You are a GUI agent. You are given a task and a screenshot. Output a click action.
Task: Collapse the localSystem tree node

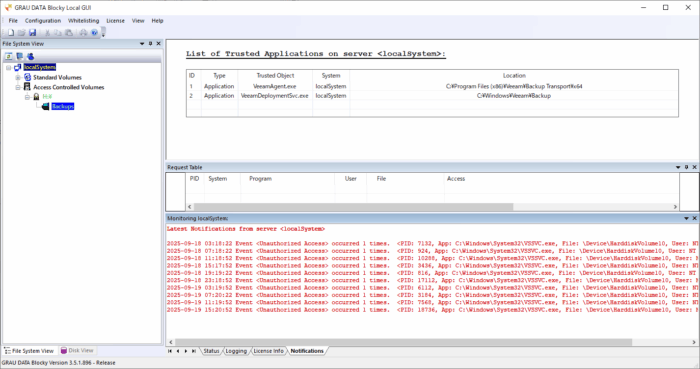coord(8,67)
